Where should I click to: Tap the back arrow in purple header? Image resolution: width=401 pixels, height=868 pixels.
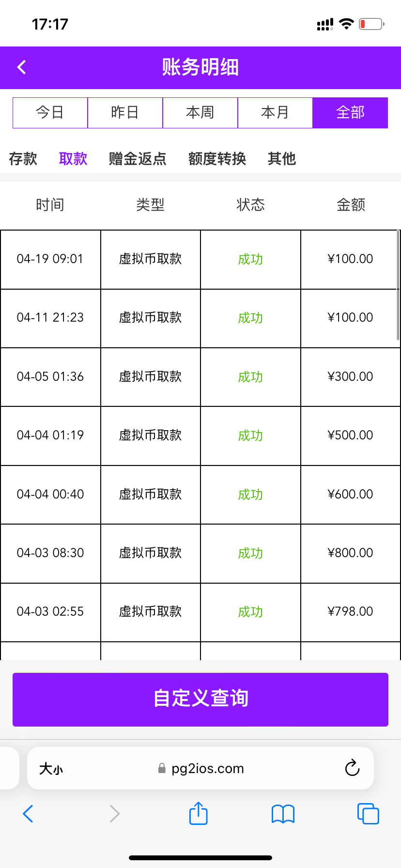(22, 67)
